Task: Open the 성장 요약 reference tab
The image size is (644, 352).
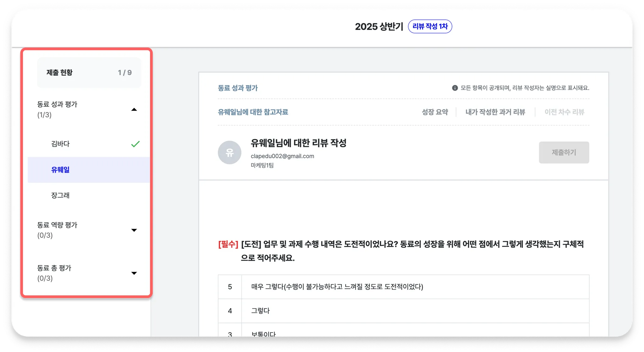Action: pyautogui.click(x=435, y=112)
